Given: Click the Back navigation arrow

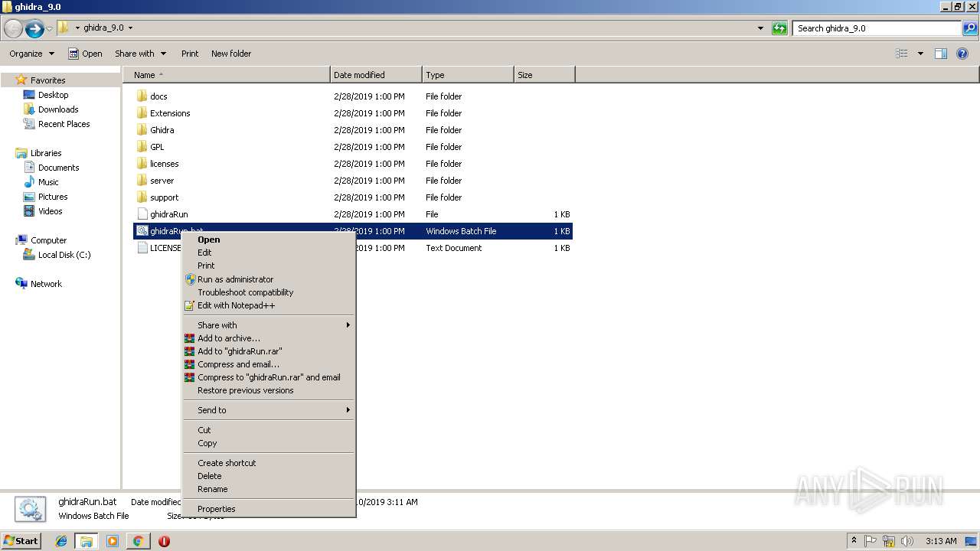Looking at the screenshot, I should click(13, 29).
